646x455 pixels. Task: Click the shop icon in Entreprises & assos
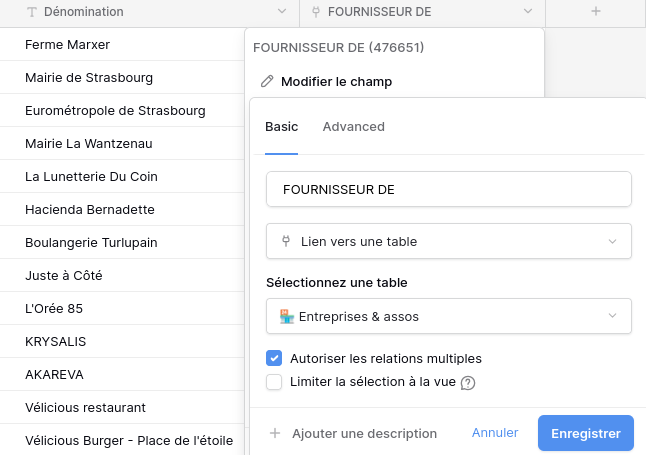click(287, 316)
